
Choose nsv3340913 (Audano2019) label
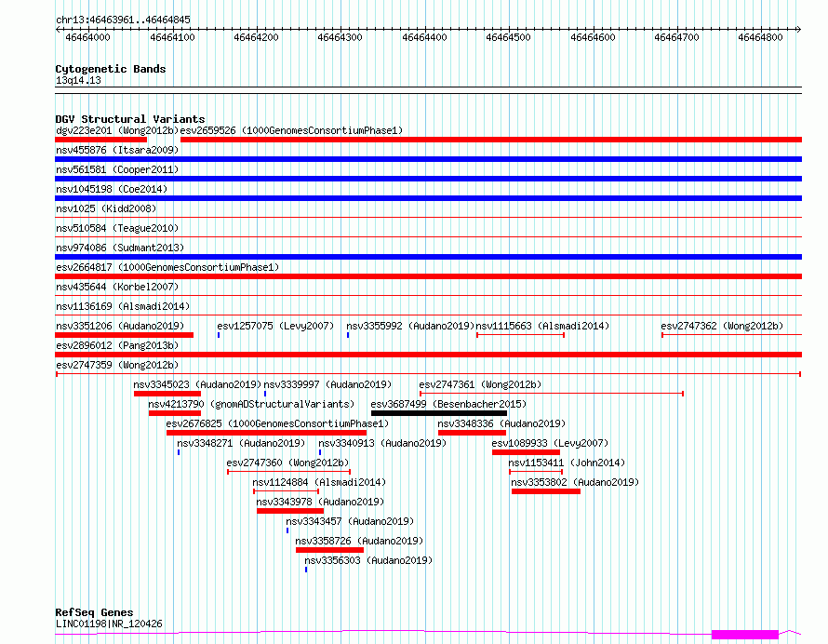[x=382, y=443]
